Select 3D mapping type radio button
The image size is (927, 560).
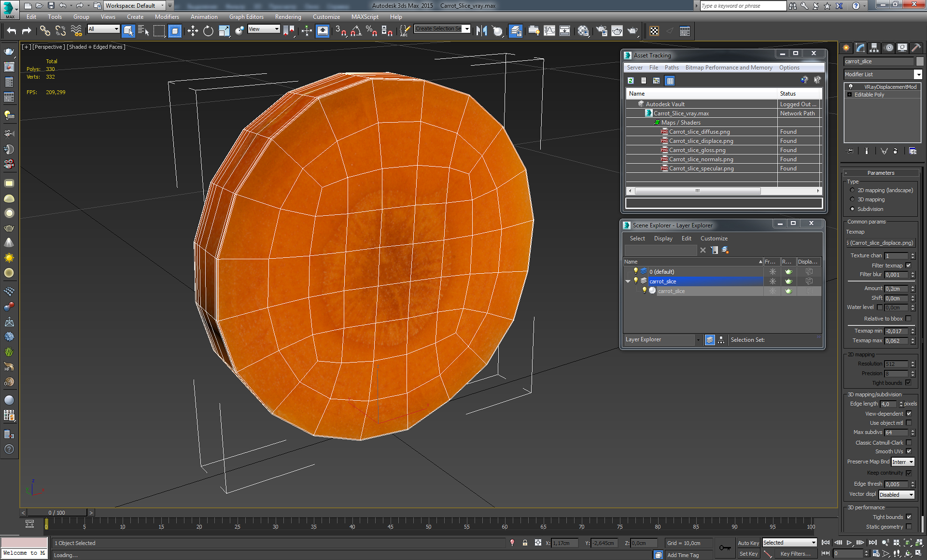tap(852, 199)
